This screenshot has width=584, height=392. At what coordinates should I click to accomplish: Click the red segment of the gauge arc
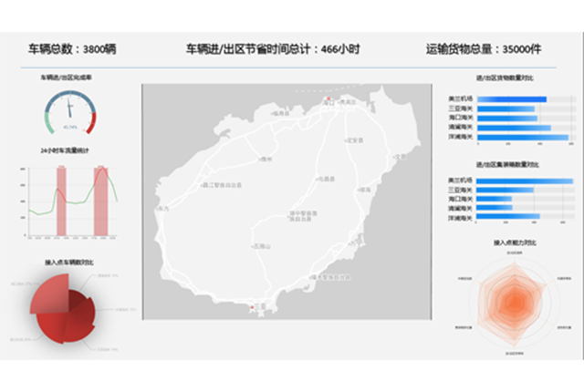point(94,121)
